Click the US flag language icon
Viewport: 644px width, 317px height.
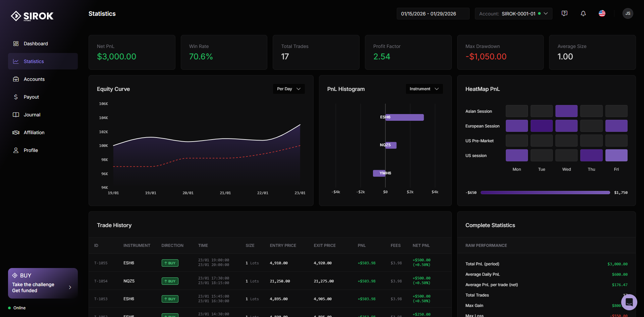(x=602, y=13)
